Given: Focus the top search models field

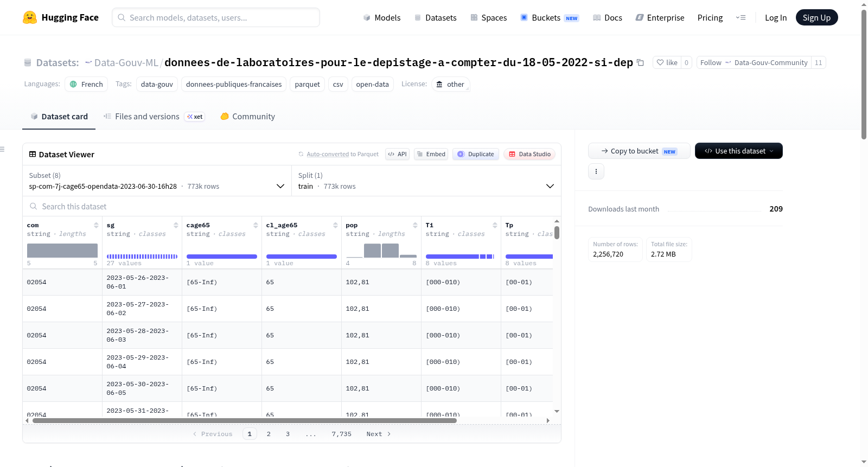Looking at the screenshot, I should pyautogui.click(x=216, y=17).
